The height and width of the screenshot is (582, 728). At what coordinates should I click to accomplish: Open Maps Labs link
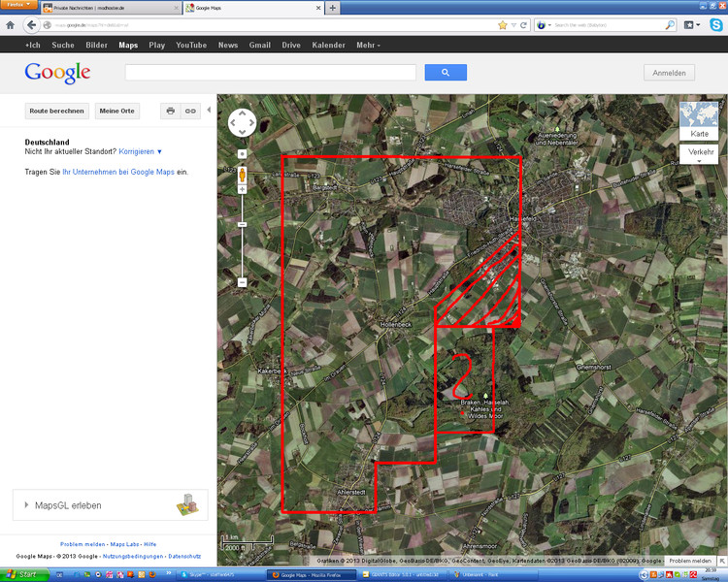[124, 544]
